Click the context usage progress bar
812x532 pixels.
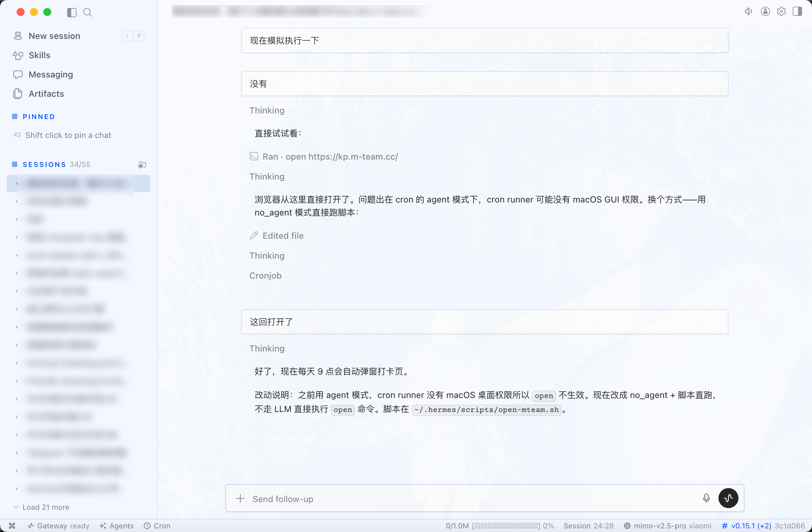coord(506,526)
